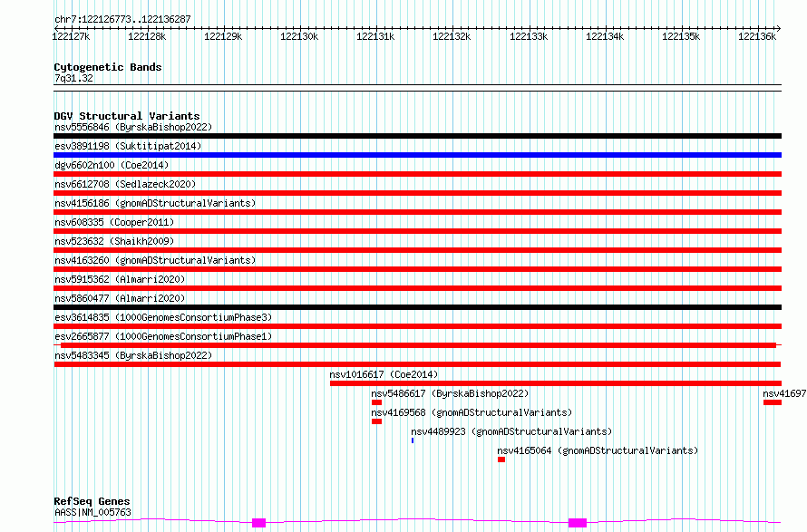Open nsv4165064 gnomAD variant label
The width and height of the screenshot is (807, 532).
[x=598, y=450]
